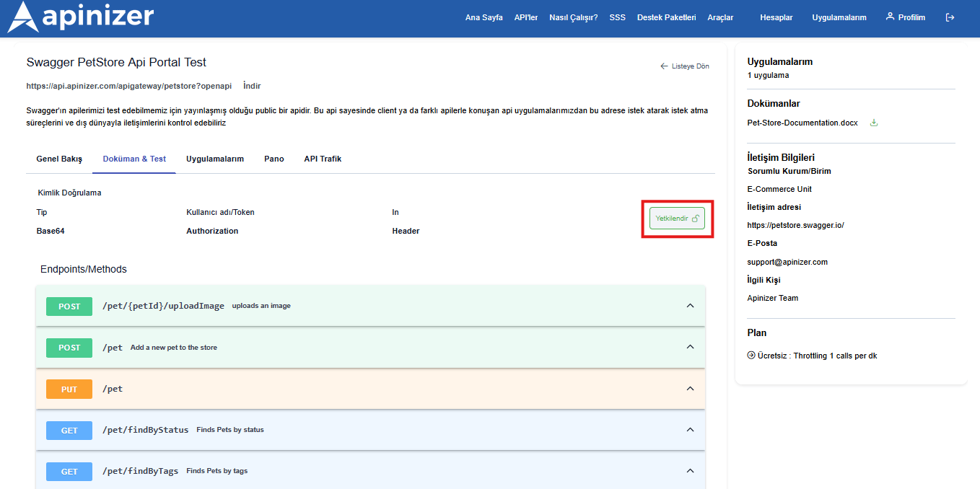Click 'Add a new pet to the store' description
980x489 pixels.
click(x=174, y=348)
